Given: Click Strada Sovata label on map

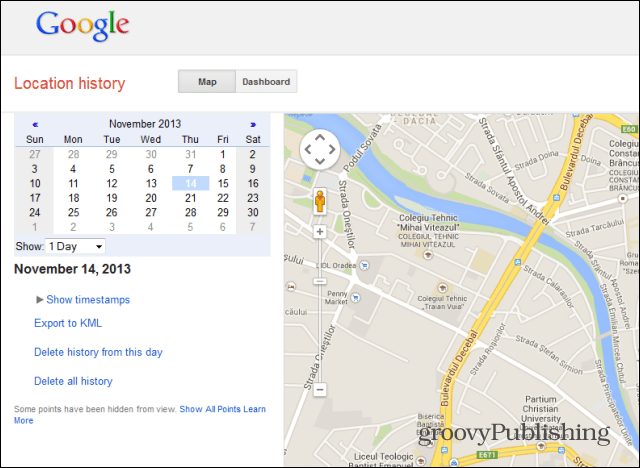Looking at the screenshot, I should pyautogui.click(x=487, y=189).
